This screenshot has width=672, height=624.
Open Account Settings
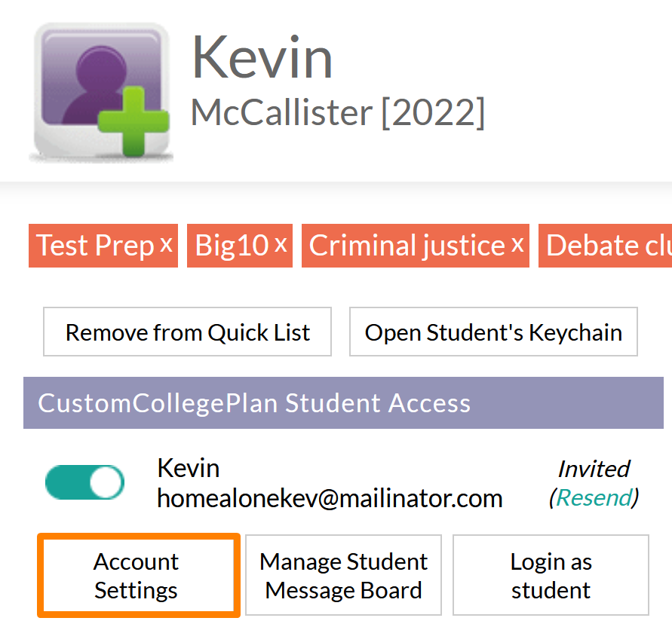point(137,575)
